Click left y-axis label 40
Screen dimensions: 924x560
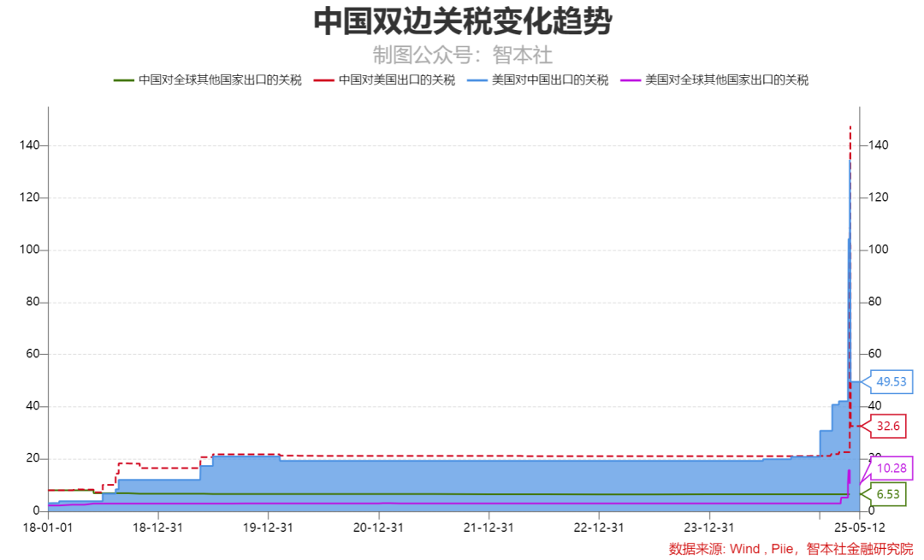[x=33, y=406]
